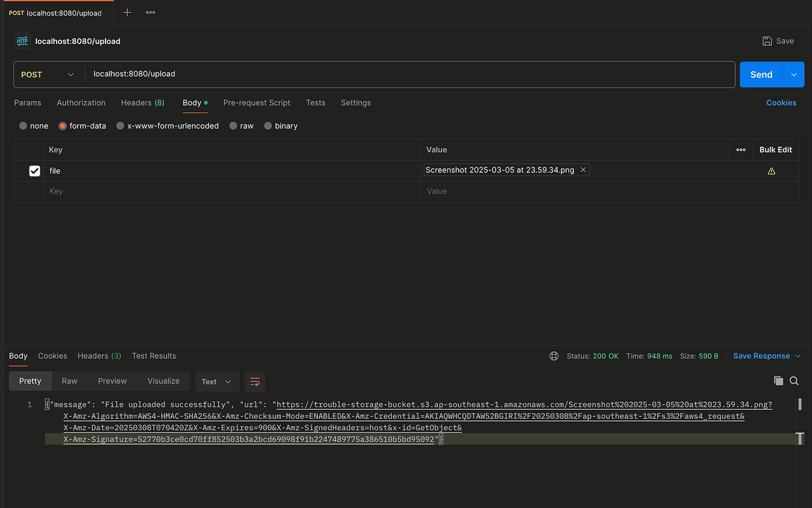The height and width of the screenshot is (508, 812).
Task: Select the raw body type
Action: pyautogui.click(x=242, y=126)
